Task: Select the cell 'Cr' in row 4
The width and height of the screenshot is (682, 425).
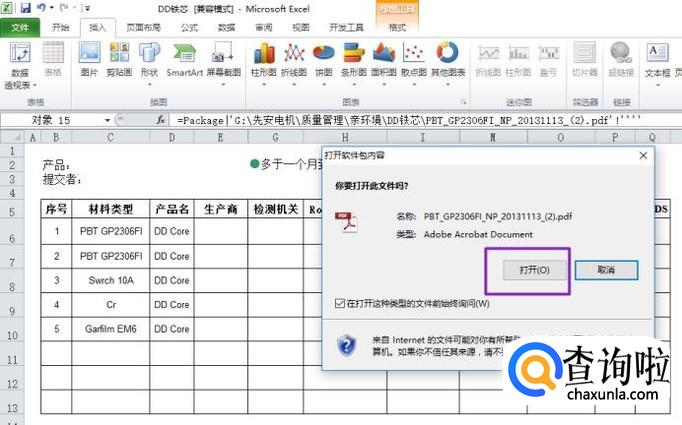Action: 111,305
